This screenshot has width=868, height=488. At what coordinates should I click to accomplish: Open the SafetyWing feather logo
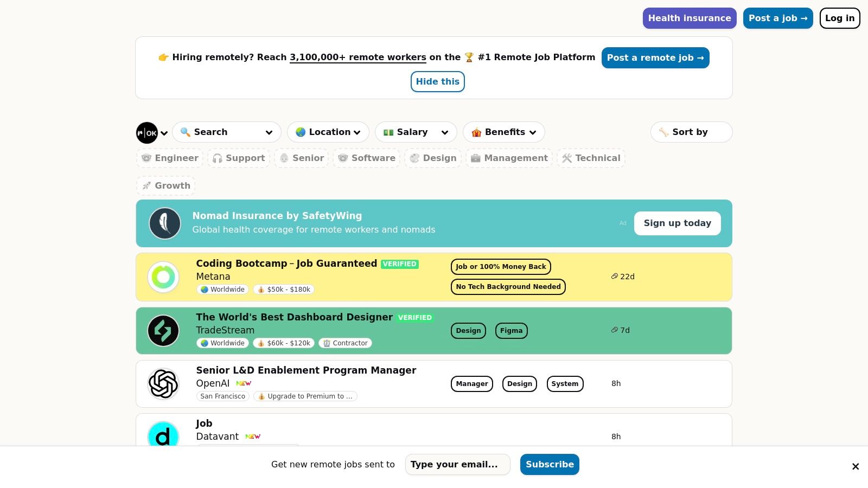pyautogui.click(x=165, y=223)
